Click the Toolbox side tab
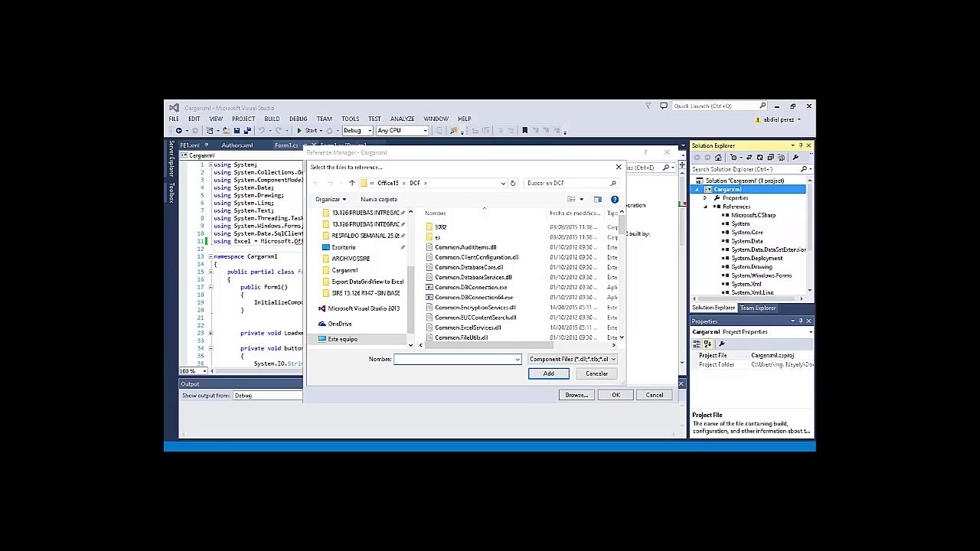The image size is (980, 551). [x=171, y=192]
